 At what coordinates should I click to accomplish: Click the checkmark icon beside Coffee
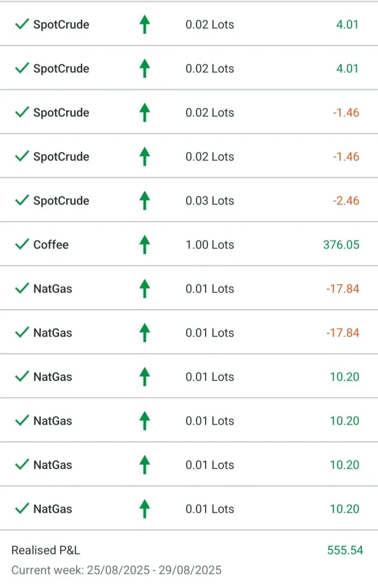pyautogui.click(x=22, y=245)
